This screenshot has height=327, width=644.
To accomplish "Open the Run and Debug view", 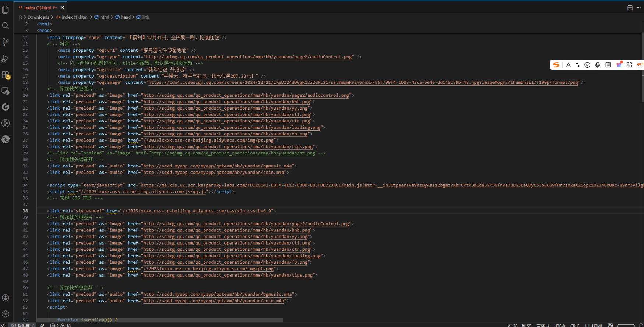I will pyautogui.click(x=6, y=58).
